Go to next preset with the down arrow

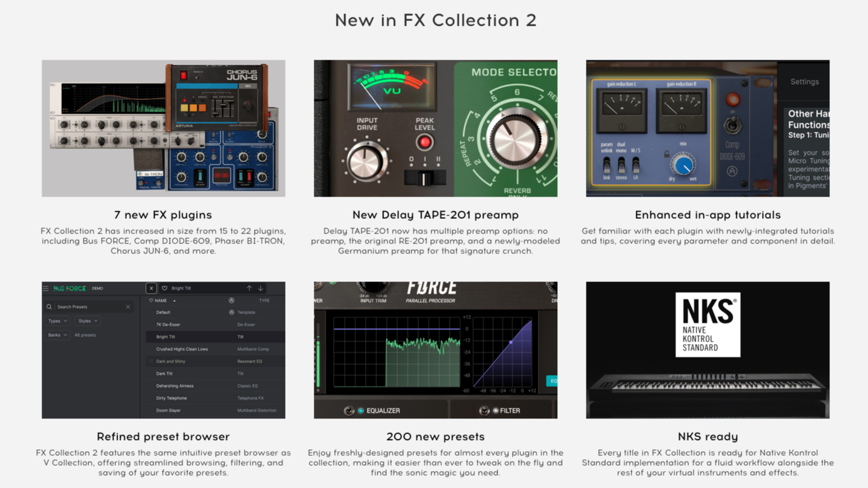point(260,288)
